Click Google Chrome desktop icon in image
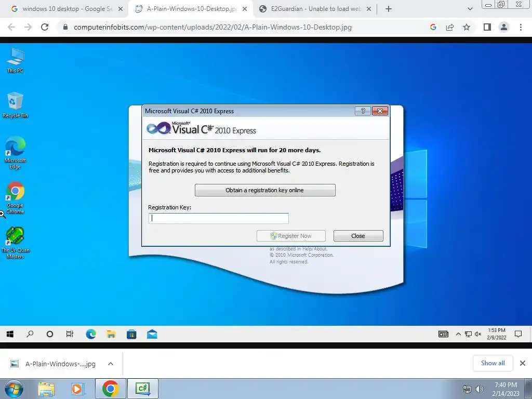The image size is (532, 399). click(x=15, y=198)
